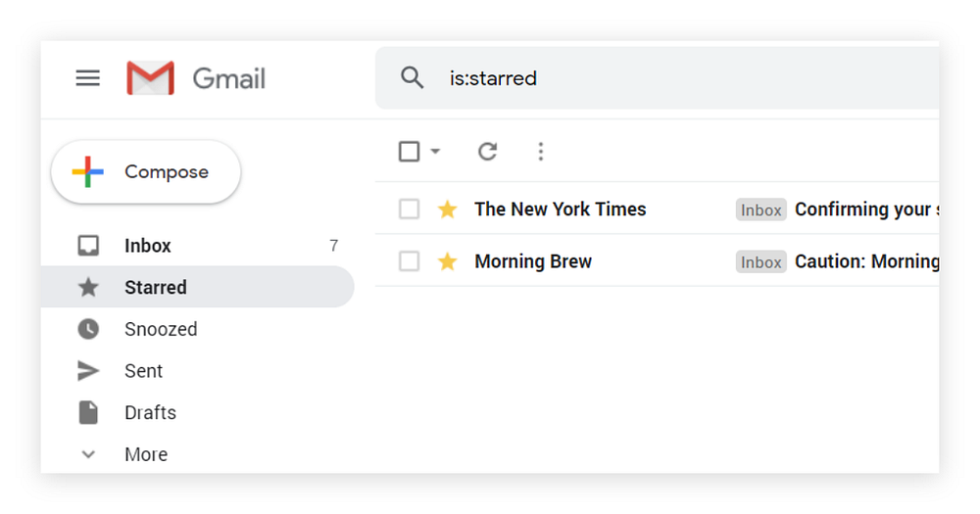Click the Drafts document icon
The image size is (980, 514).
click(88, 413)
